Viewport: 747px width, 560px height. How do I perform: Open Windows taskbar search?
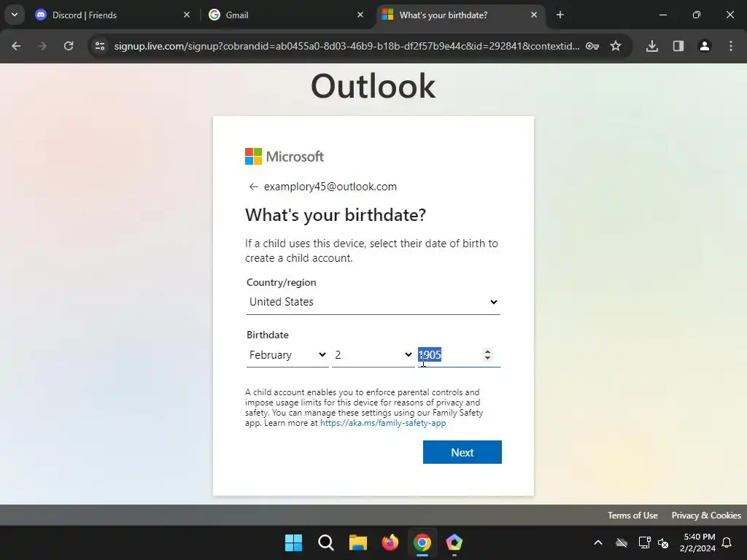point(326,542)
